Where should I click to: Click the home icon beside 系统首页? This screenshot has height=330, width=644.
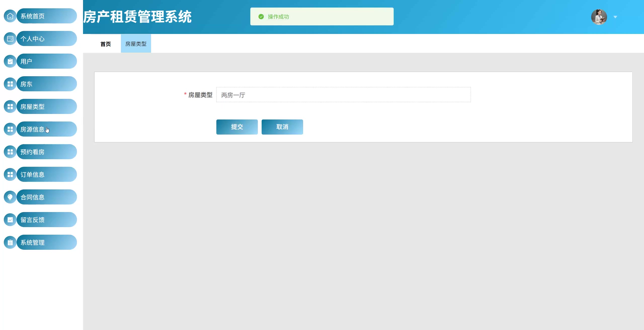[10, 16]
